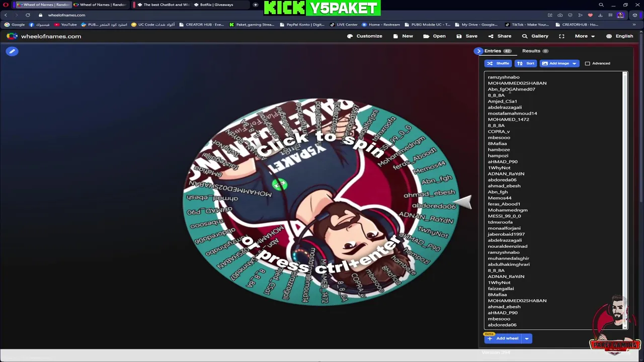Click Add wheel button
644x362 pixels.
point(503,338)
